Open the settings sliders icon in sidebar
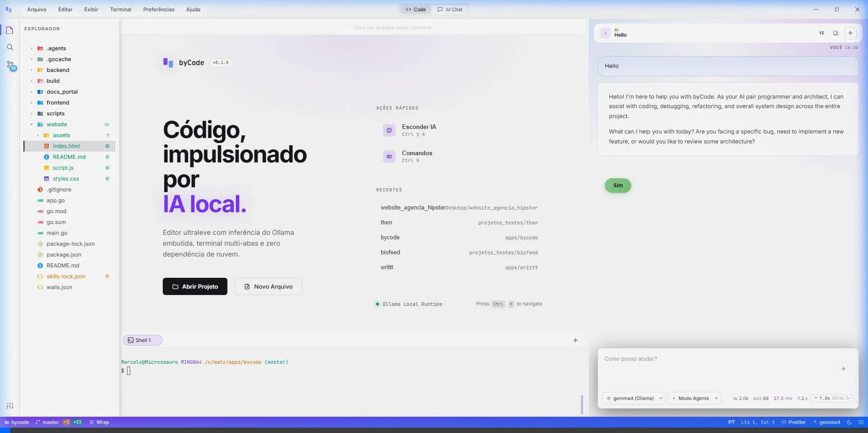This screenshot has width=868, height=433. click(x=10, y=406)
